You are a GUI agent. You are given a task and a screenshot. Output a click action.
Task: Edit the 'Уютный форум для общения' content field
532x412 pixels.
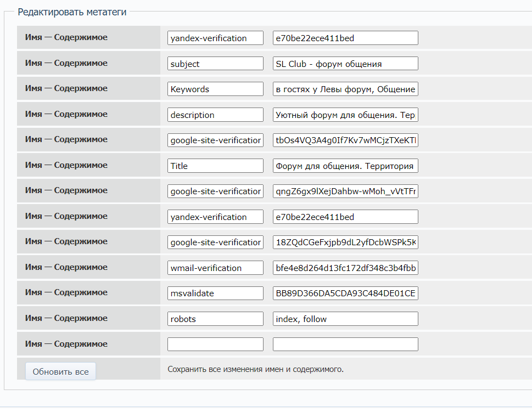(x=345, y=115)
